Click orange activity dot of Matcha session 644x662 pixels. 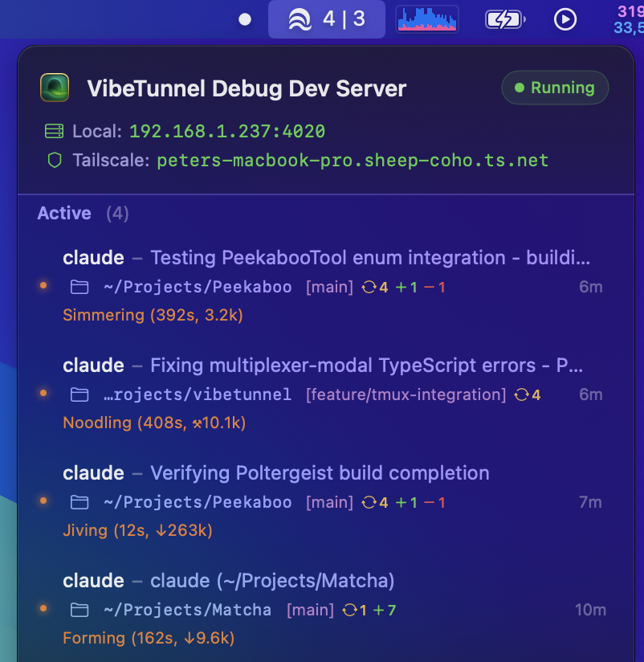pyautogui.click(x=43, y=608)
